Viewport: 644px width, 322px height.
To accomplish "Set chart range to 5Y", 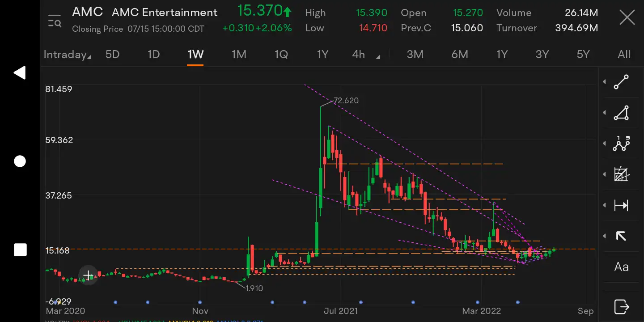I will coord(583,55).
